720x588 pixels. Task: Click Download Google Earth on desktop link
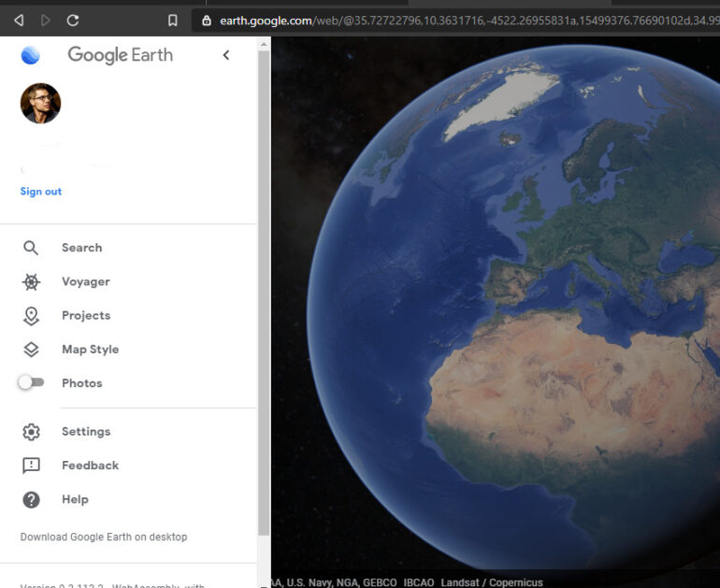click(104, 537)
